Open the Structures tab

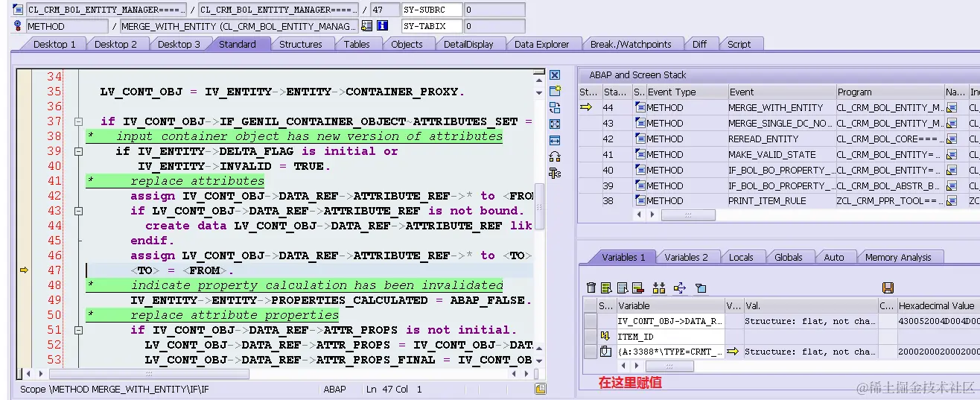coord(300,44)
